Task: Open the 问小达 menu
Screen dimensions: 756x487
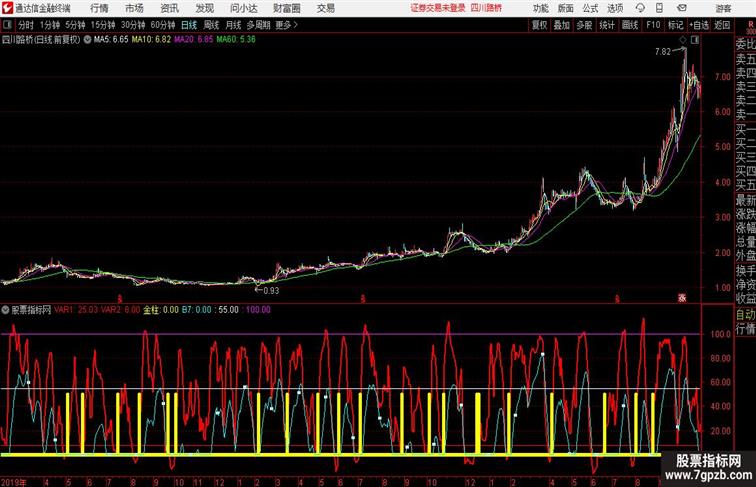Action: [x=243, y=8]
